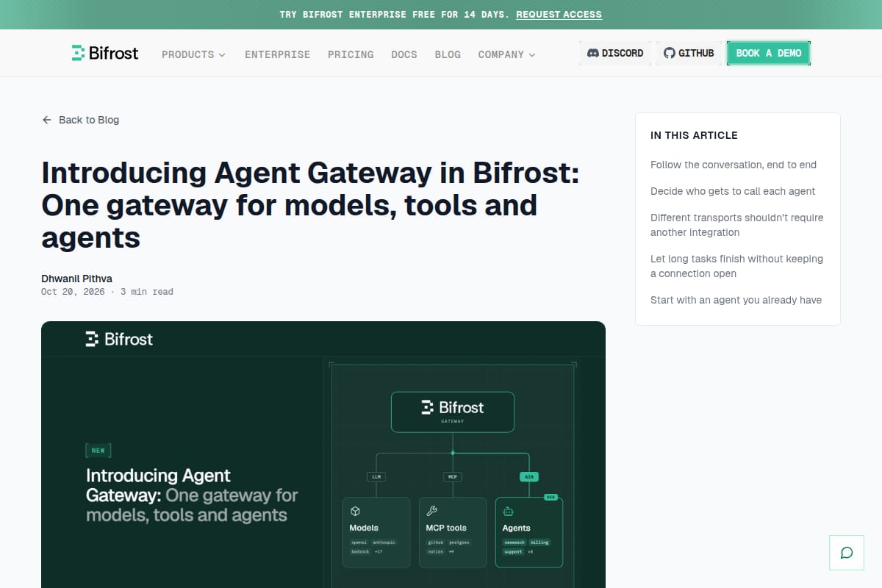Jump to 'Follow the conversation, end to end'
Viewport: 882px width, 588px height.
coord(734,165)
